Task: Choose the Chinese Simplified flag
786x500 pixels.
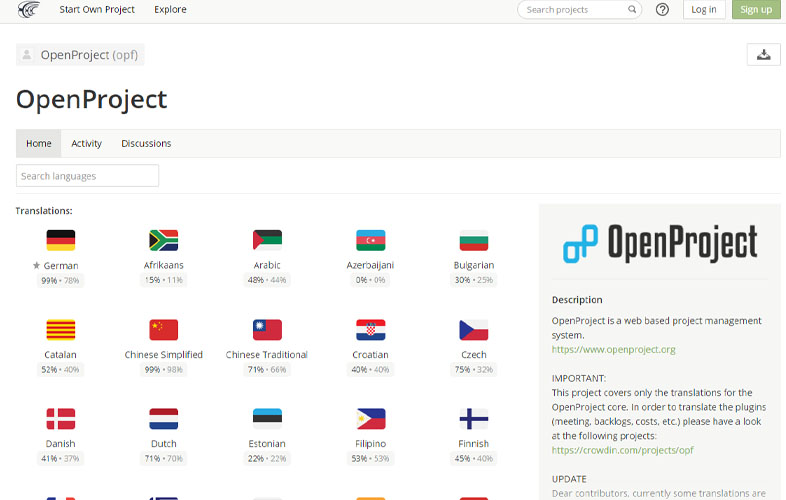Action: point(163,330)
